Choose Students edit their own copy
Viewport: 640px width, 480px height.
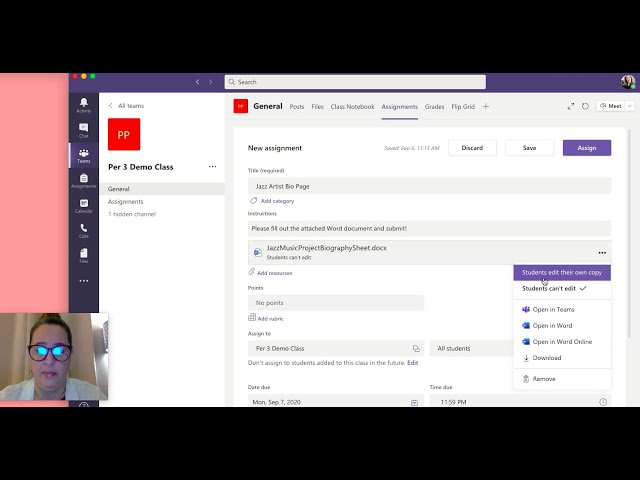[x=562, y=273]
